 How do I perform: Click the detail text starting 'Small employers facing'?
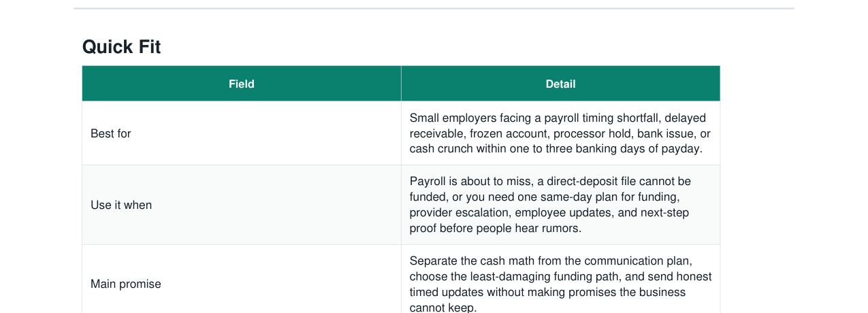coord(560,133)
